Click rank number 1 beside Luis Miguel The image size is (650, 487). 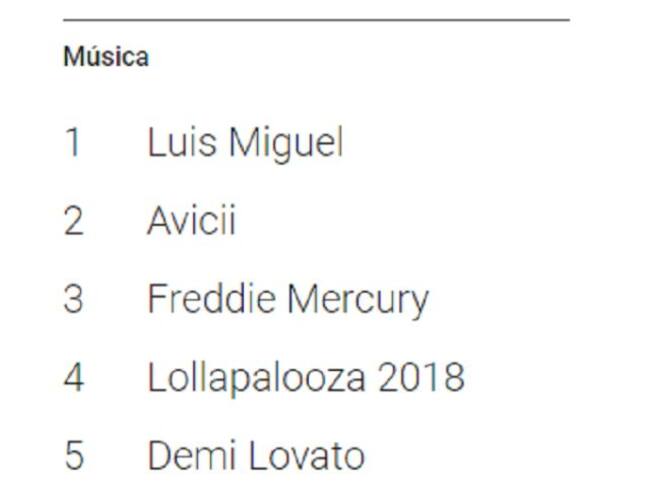coord(73,142)
